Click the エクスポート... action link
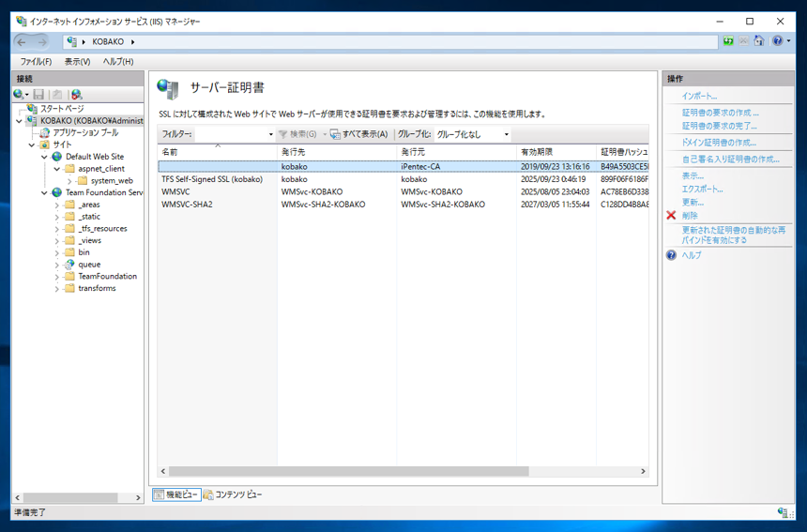 click(703, 190)
